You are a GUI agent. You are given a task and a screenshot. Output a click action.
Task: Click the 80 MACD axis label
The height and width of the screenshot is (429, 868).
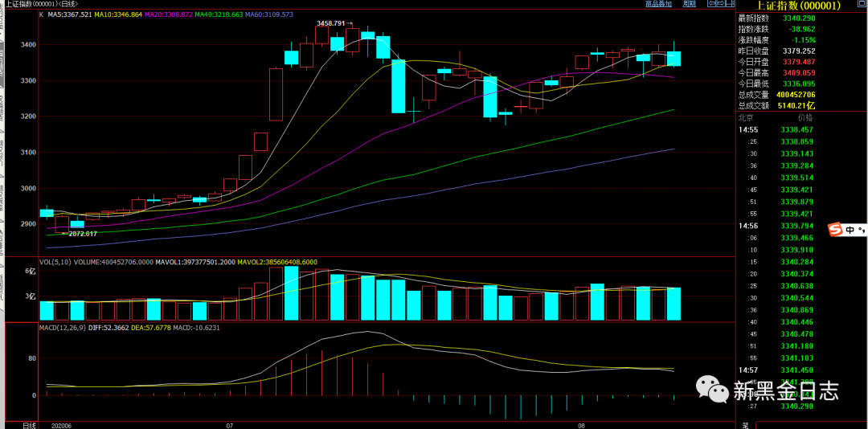tap(32, 358)
